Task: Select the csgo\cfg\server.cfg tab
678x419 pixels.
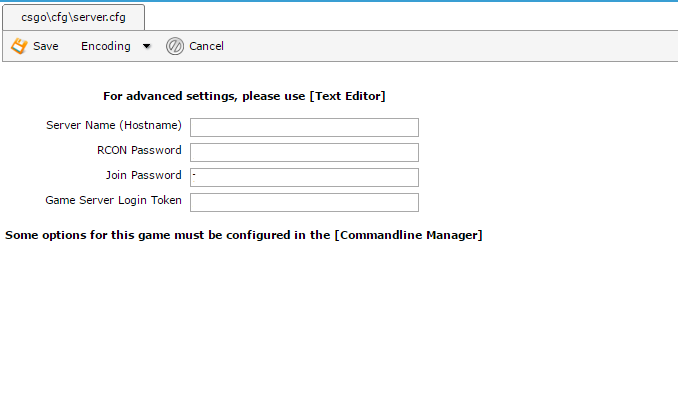Action: point(74,17)
